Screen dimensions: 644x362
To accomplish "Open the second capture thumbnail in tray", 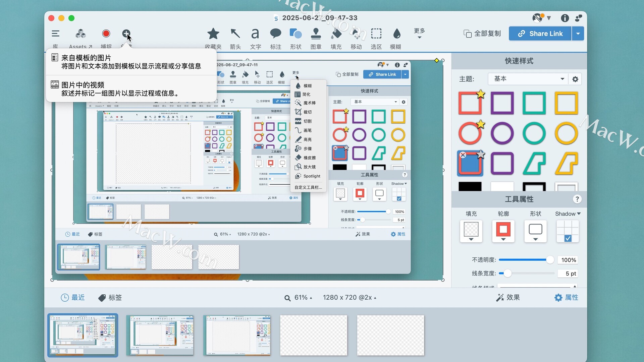I will point(160,335).
